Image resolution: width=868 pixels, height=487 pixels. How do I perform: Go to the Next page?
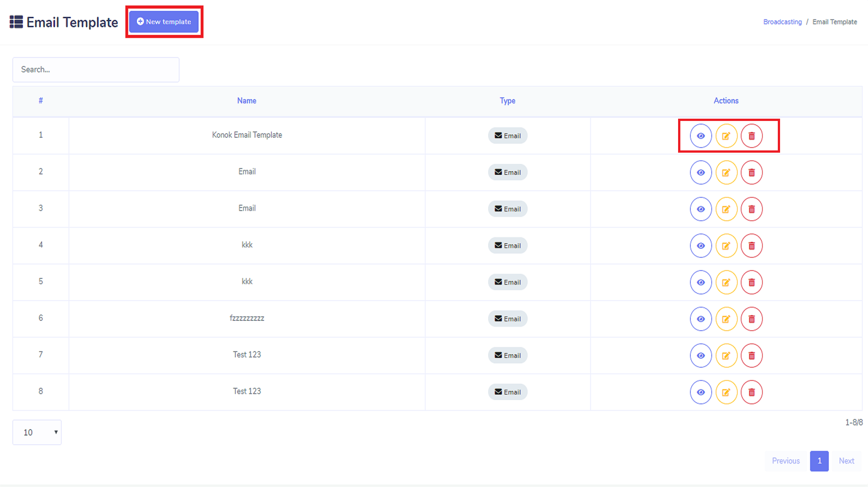846,461
